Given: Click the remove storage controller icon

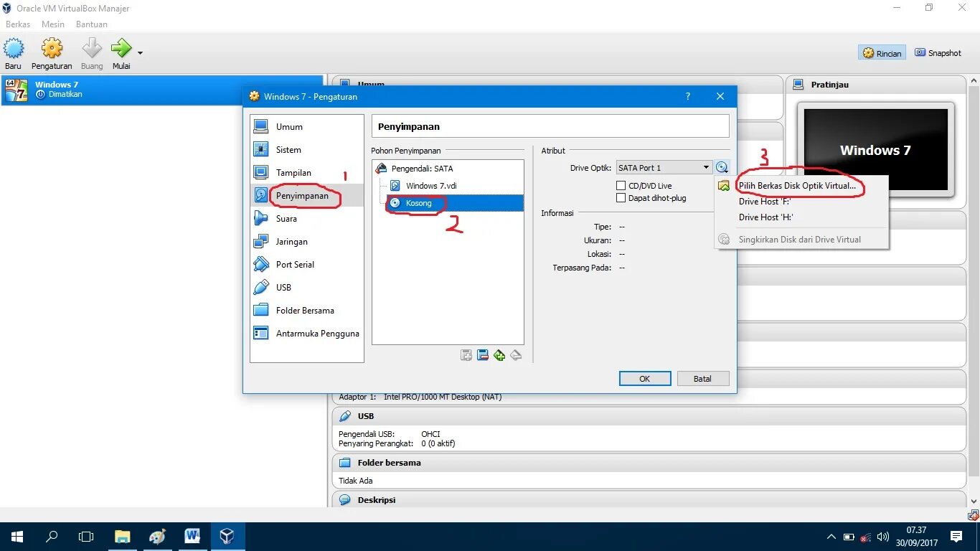Looking at the screenshot, I should click(483, 355).
